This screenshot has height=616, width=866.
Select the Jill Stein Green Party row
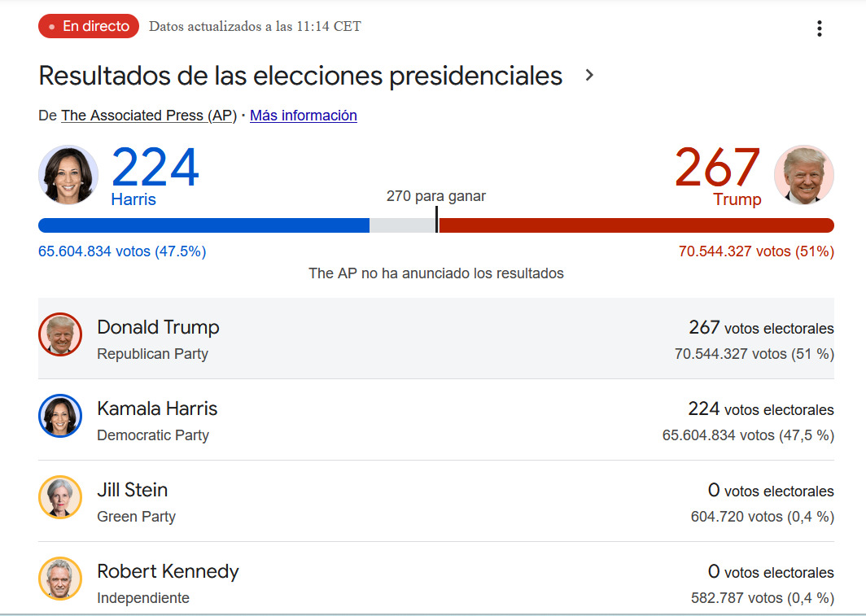435,501
